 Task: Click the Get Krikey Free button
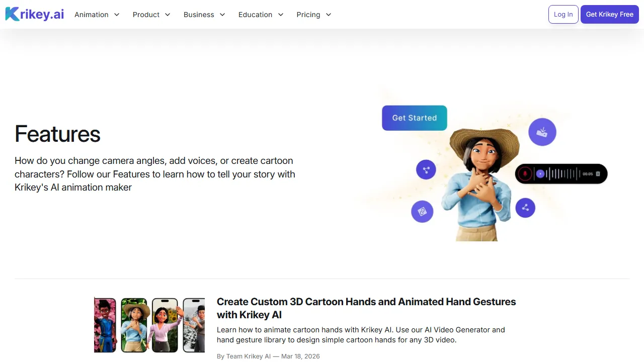click(x=610, y=14)
